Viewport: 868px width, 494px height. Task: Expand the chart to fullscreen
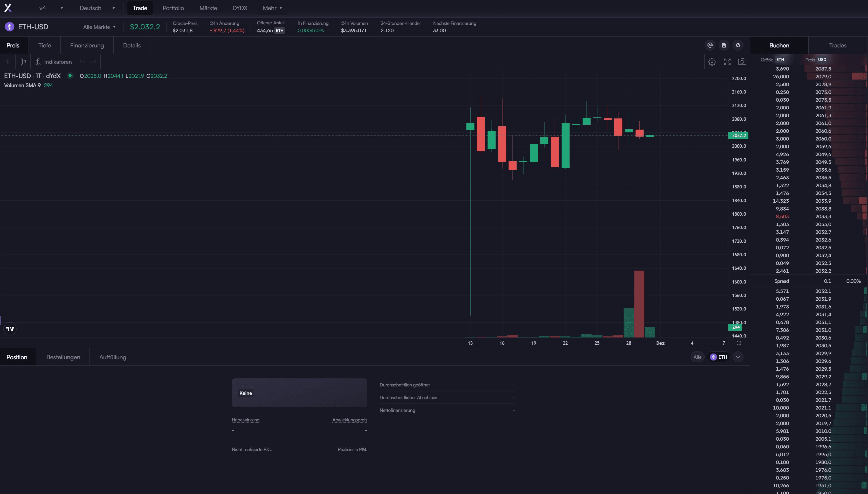[727, 61]
